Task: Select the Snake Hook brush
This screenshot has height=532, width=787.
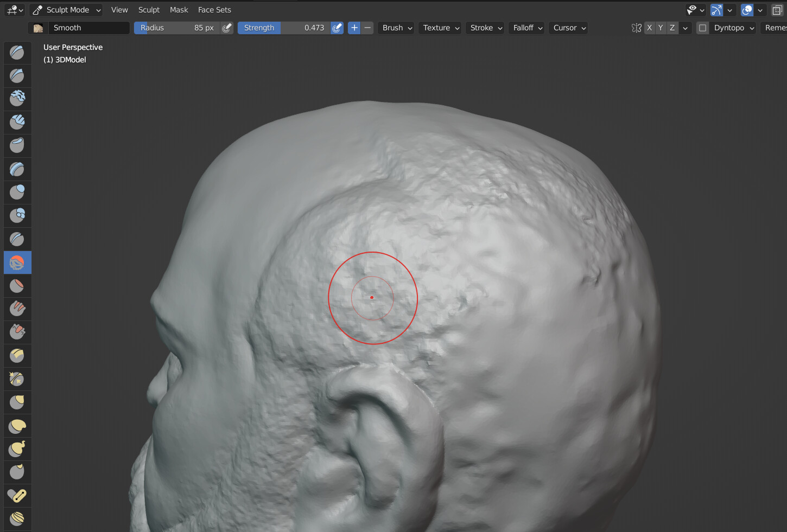Action: [17, 448]
